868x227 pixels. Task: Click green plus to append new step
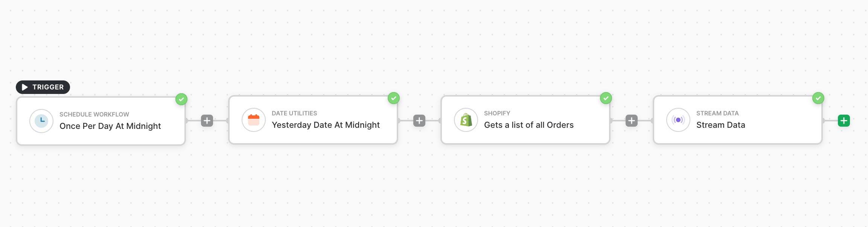[x=844, y=121]
